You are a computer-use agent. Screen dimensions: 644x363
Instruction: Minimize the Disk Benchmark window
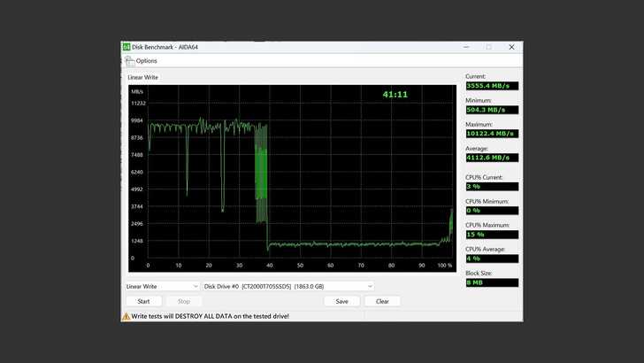coord(465,47)
